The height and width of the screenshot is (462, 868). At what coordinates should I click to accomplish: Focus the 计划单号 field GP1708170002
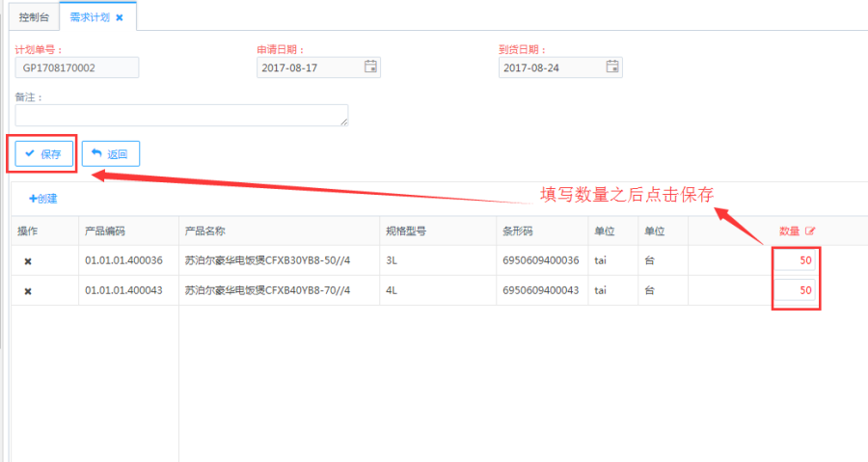[77, 68]
